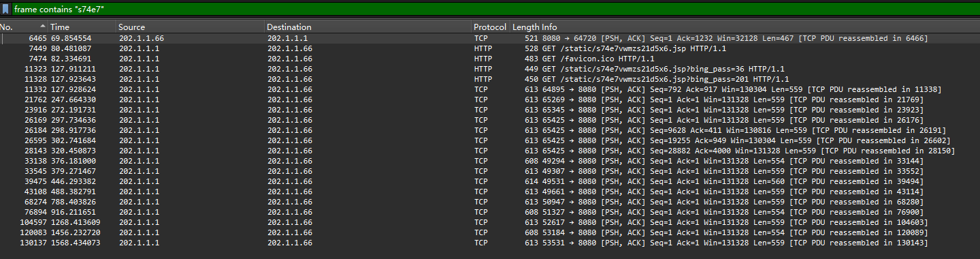
Task: Select packet number 68274
Action: tap(490, 202)
